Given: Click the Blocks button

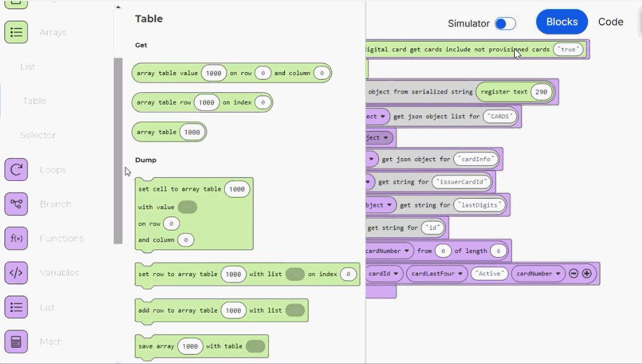Looking at the screenshot, I should [x=561, y=21].
